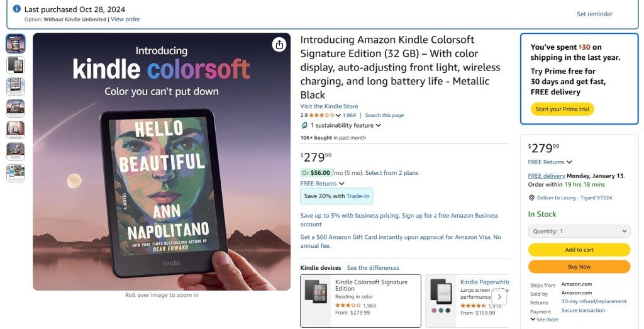Click the star rating icons under Kindle Store link
Image resolution: width=644 pixels, height=329 pixels.
[321, 116]
